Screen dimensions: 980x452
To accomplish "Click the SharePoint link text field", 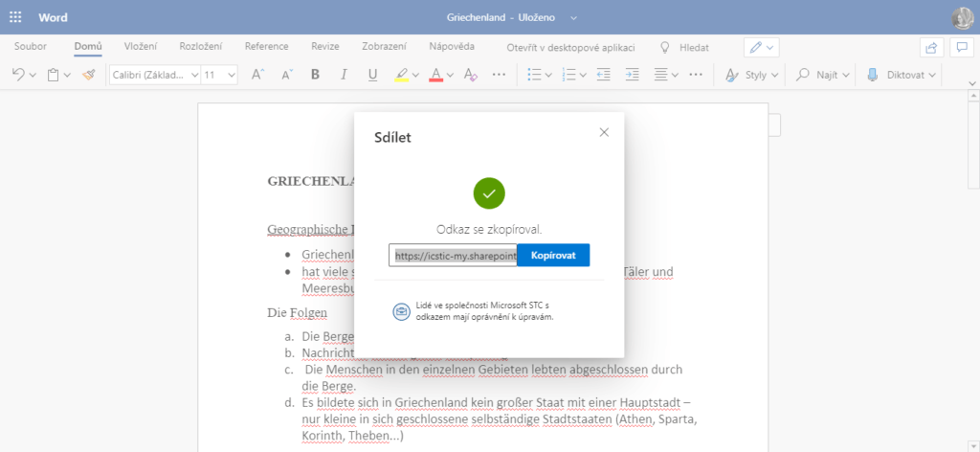I will tap(453, 256).
